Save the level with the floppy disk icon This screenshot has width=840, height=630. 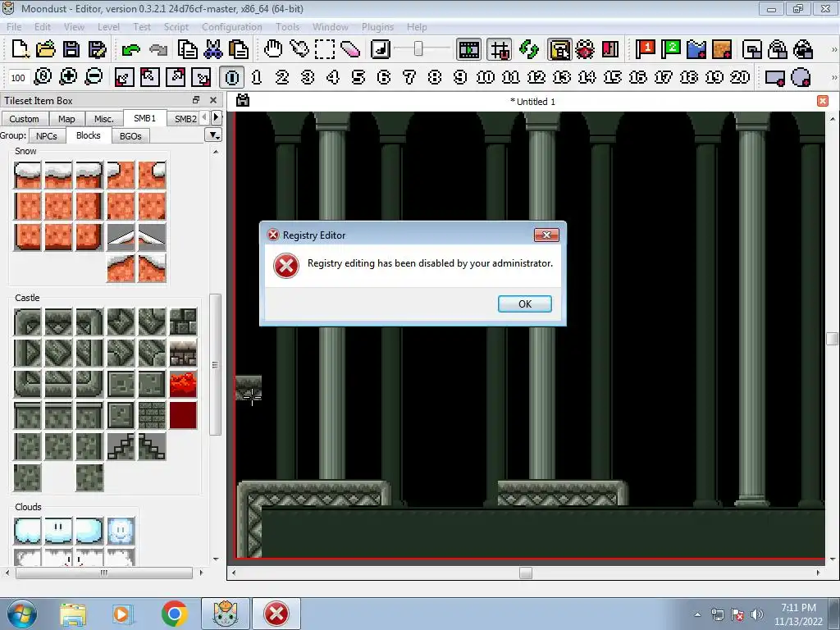pos(71,49)
